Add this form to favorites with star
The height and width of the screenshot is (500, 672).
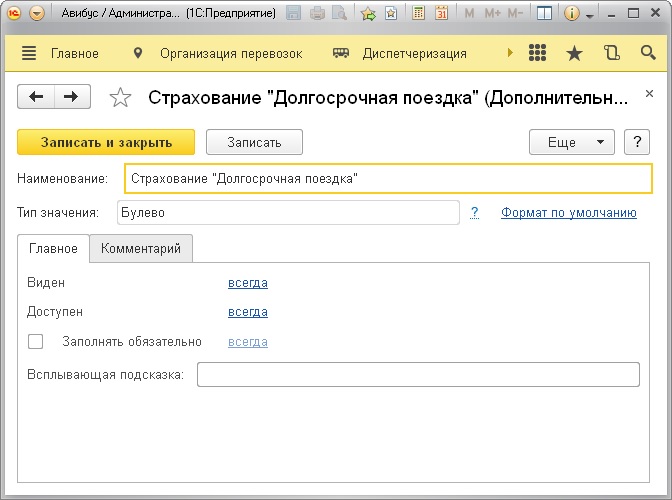[x=120, y=97]
